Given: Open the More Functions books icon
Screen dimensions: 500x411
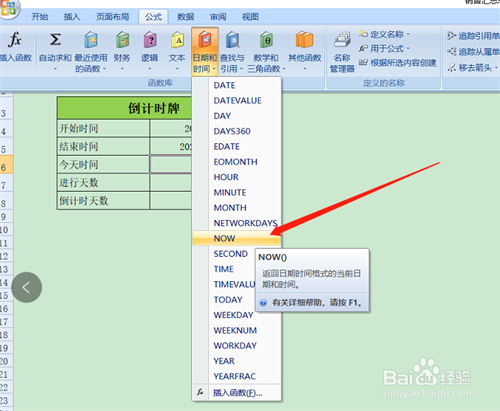Looking at the screenshot, I should (304, 40).
